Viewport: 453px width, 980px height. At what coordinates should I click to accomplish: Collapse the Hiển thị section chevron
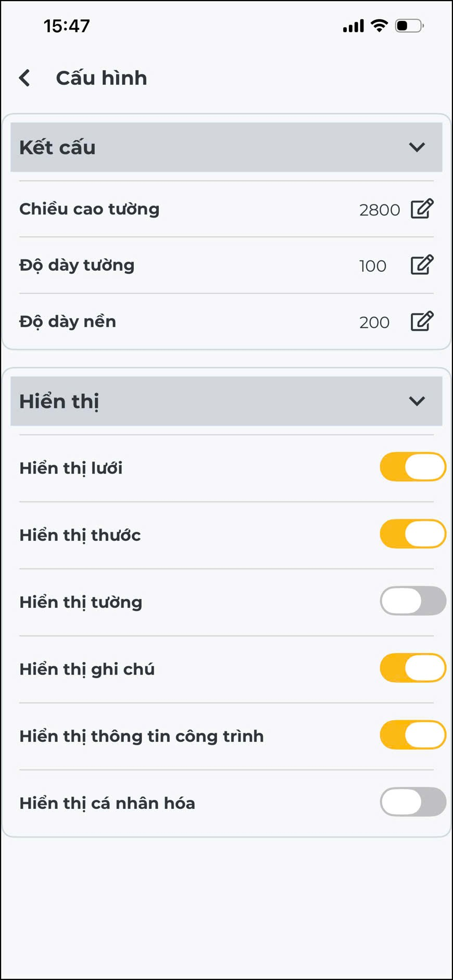(417, 401)
